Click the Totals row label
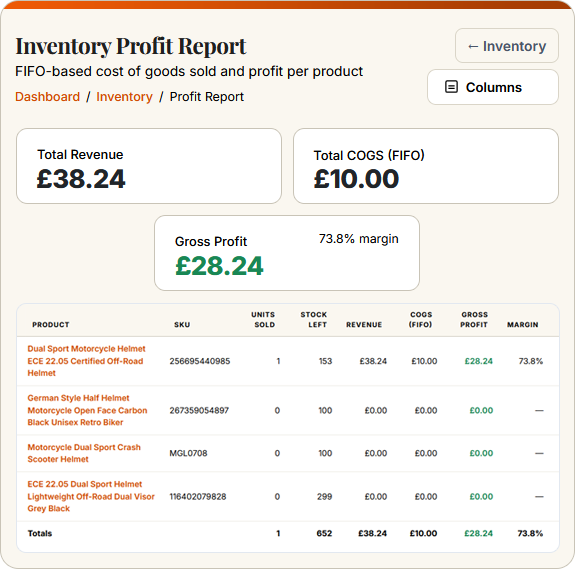This screenshot has width=575, height=569. tap(40, 533)
